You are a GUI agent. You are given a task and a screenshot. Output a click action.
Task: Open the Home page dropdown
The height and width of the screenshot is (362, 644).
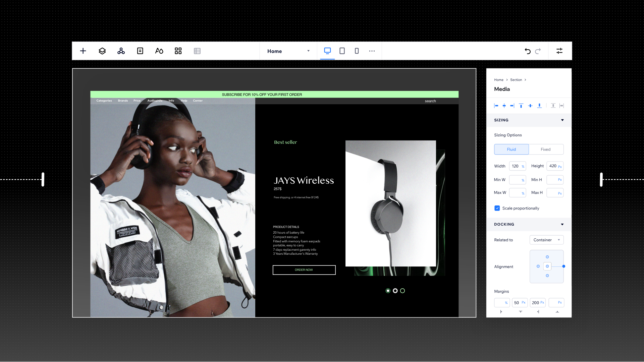coord(288,51)
